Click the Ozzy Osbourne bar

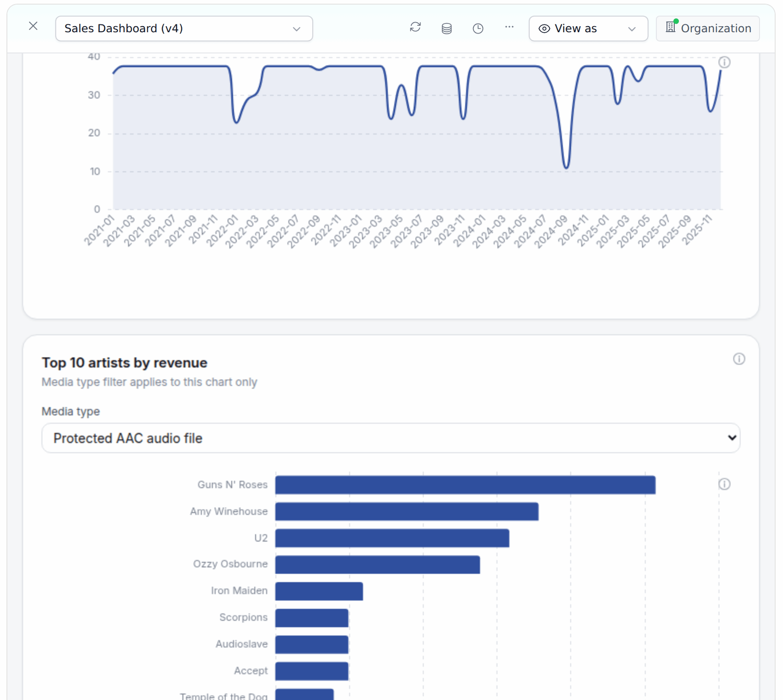tap(378, 565)
